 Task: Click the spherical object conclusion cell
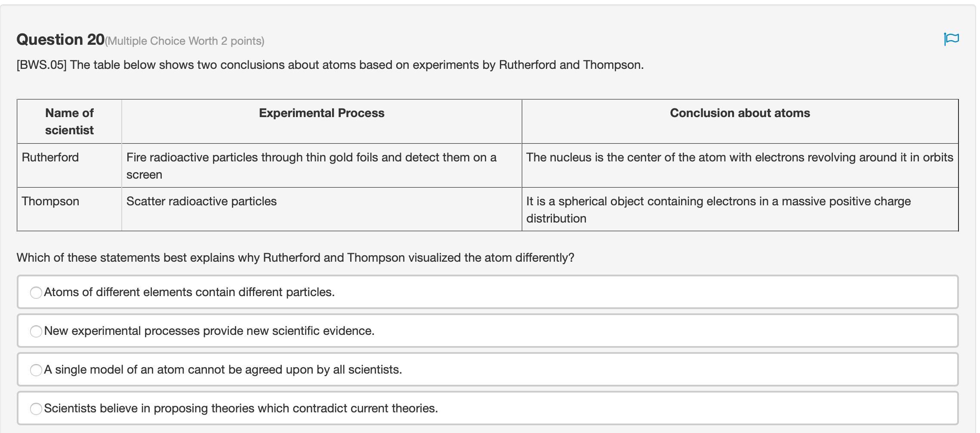718,210
